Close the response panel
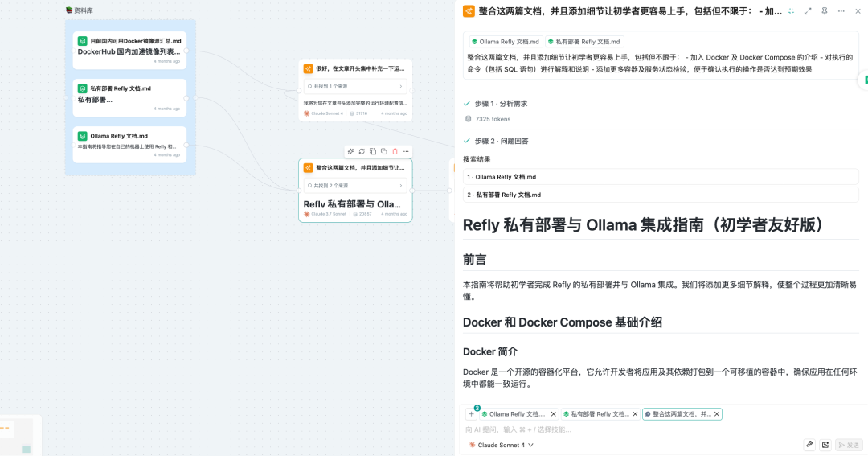Image resolution: width=868 pixels, height=456 pixels. pyautogui.click(x=858, y=11)
